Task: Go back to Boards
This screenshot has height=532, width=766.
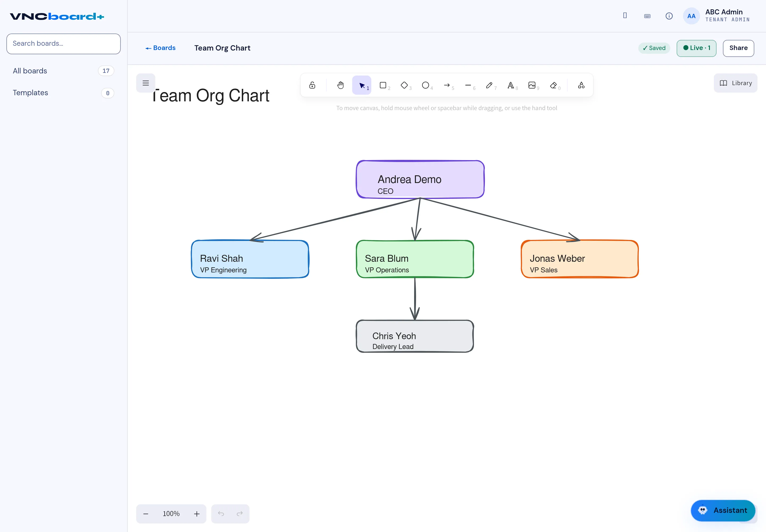Action: click(160, 48)
